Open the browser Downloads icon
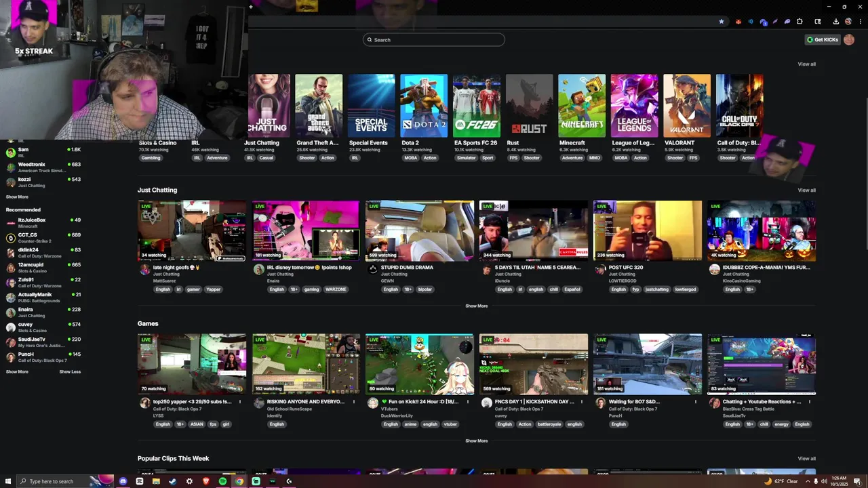 pos(835,22)
